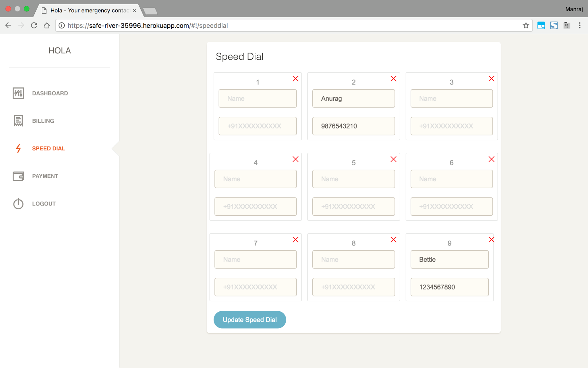This screenshot has width=588, height=368.
Task: Click the Speed Dial lightning icon
Action: pos(18,148)
